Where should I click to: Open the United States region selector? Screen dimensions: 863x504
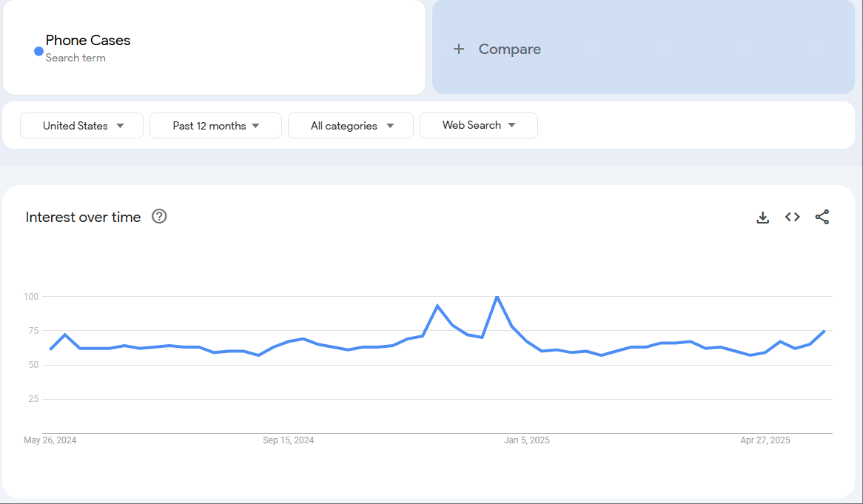[x=81, y=125]
